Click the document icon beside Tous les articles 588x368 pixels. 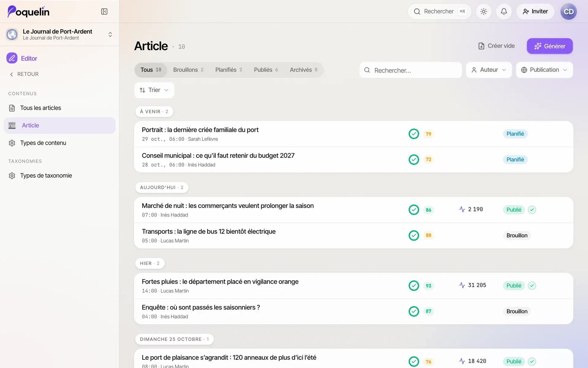point(12,108)
